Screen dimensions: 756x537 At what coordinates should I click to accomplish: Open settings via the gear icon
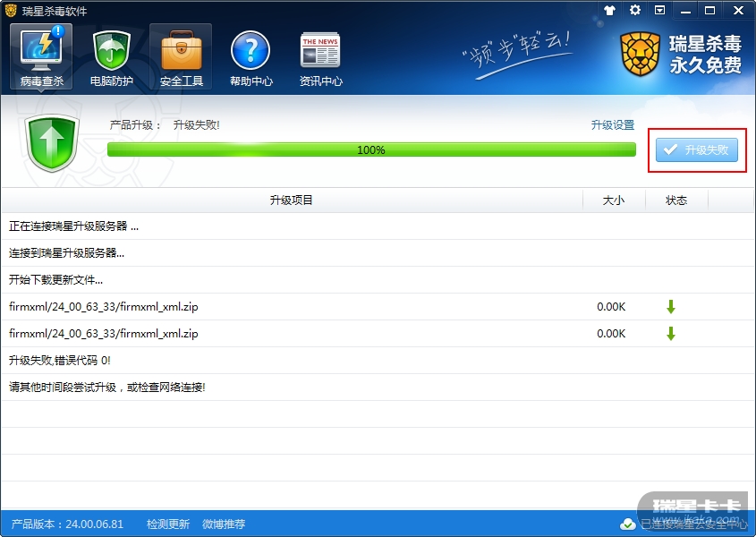pos(635,10)
